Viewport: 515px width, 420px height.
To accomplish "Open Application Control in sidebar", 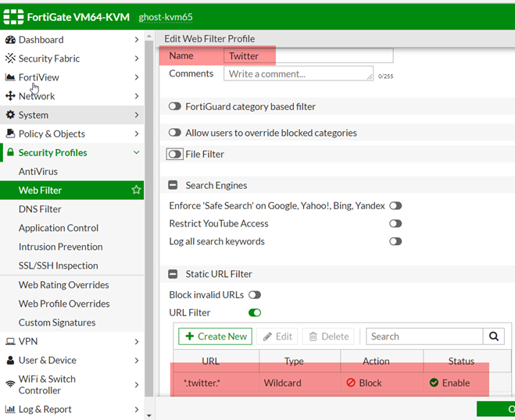I will point(59,228).
